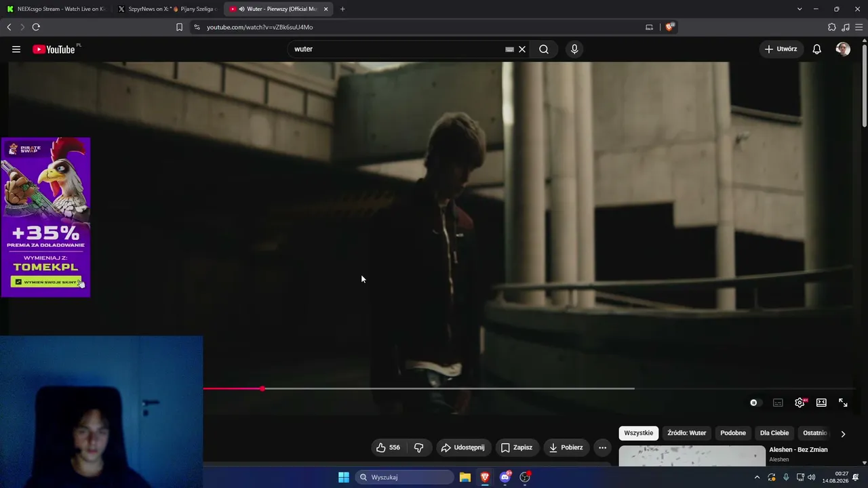Open File Explorer from the taskbar
Viewport: 868px width, 488px height.
tap(465, 477)
